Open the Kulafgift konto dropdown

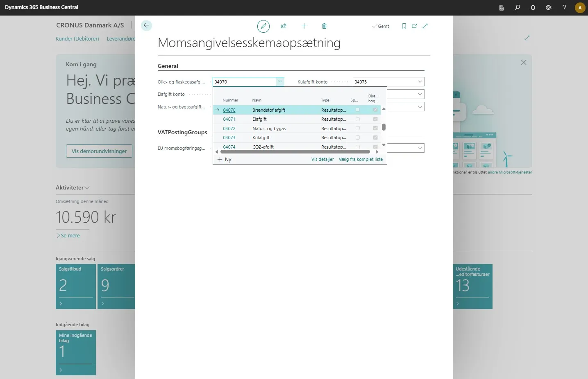420,82
